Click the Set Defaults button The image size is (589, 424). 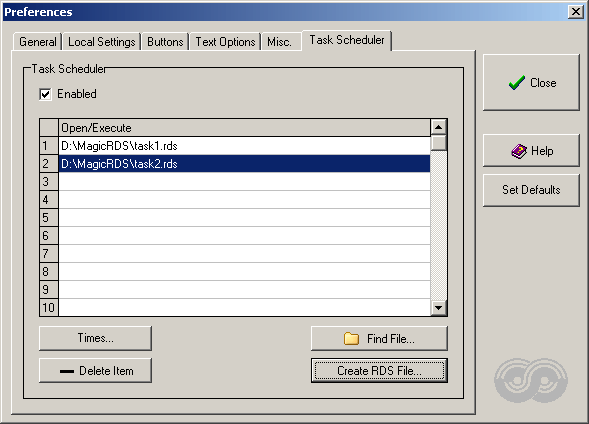(x=531, y=190)
